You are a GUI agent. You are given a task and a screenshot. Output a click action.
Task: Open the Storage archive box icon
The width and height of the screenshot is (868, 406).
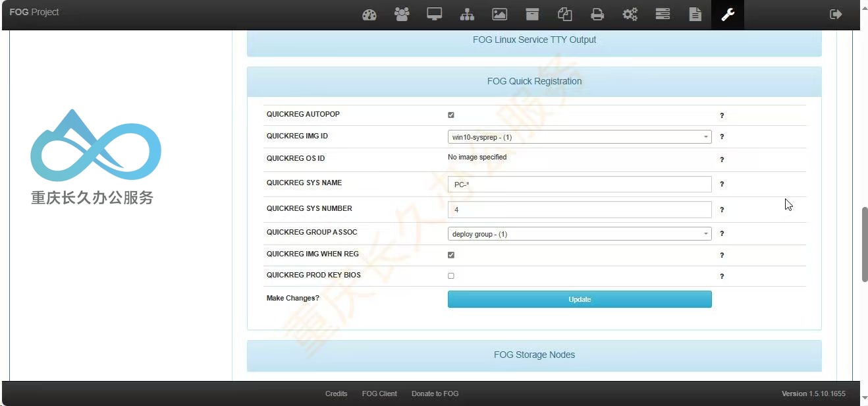point(532,14)
